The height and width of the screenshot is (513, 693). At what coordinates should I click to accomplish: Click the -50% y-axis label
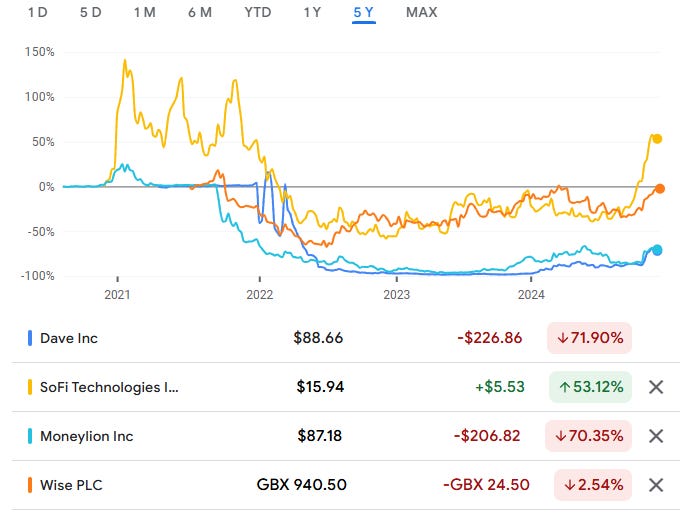(x=41, y=232)
